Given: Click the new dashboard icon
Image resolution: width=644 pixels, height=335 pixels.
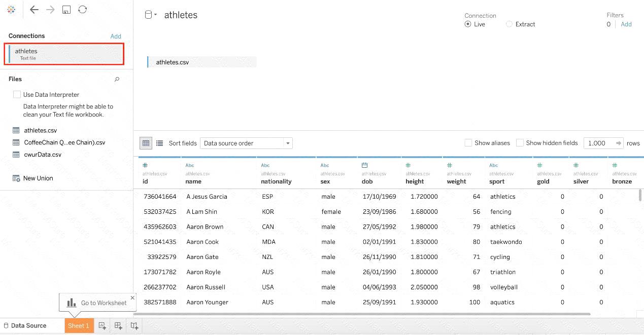Looking at the screenshot, I should point(118,326).
